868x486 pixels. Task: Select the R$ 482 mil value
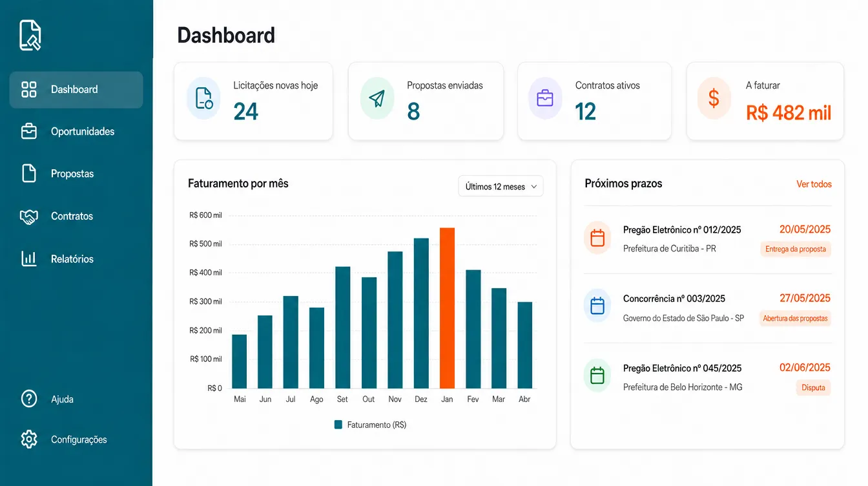(789, 113)
